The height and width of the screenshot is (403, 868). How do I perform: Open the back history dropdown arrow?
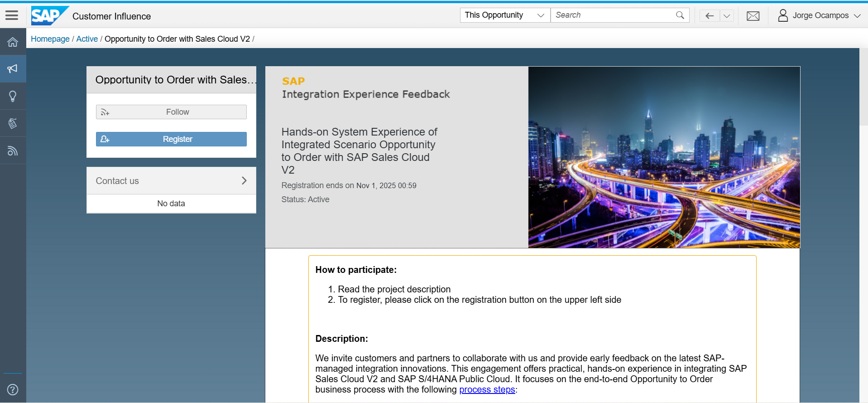[x=727, y=16]
